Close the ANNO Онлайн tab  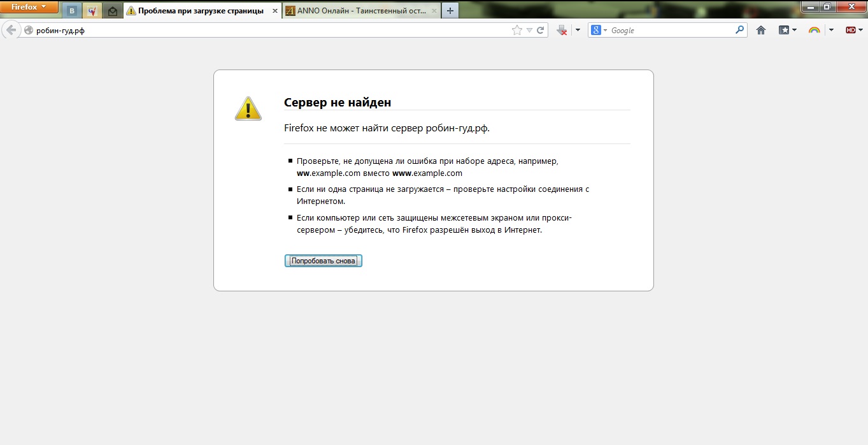click(434, 11)
